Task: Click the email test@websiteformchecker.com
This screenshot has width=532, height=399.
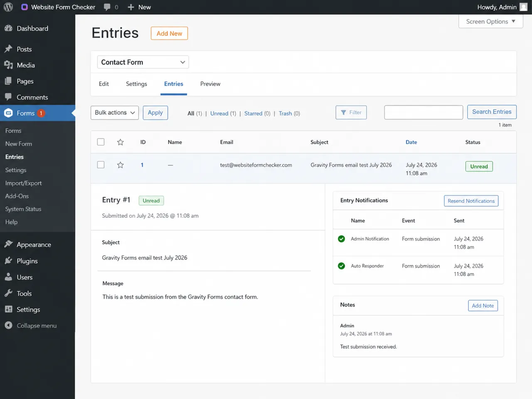Action: (256, 165)
